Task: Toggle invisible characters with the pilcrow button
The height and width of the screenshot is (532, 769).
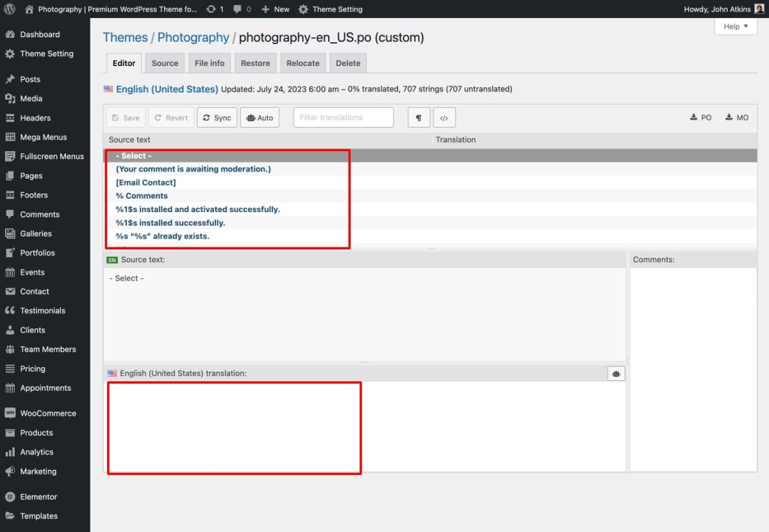Action: click(x=418, y=117)
